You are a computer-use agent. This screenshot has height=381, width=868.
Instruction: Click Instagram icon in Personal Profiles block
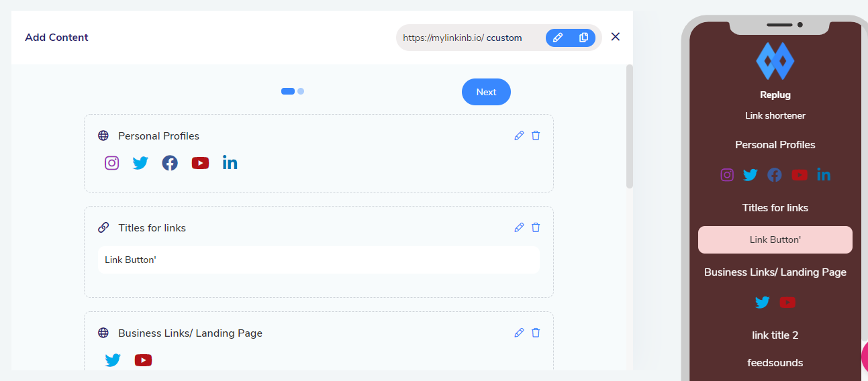click(112, 163)
